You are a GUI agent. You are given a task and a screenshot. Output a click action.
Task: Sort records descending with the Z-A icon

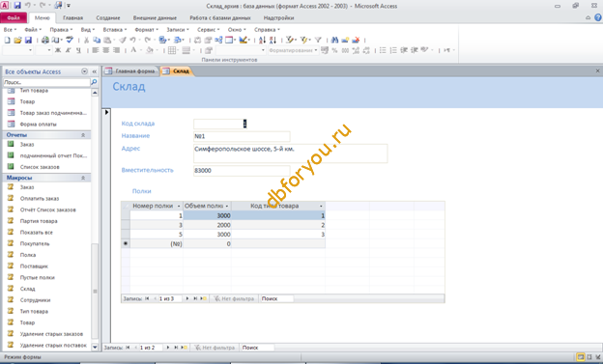pos(273,40)
